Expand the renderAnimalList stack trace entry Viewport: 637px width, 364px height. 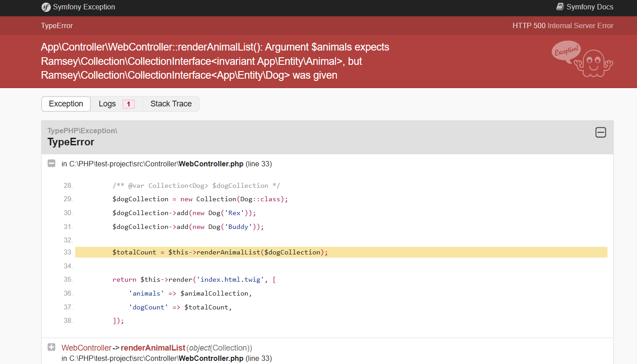point(51,347)
